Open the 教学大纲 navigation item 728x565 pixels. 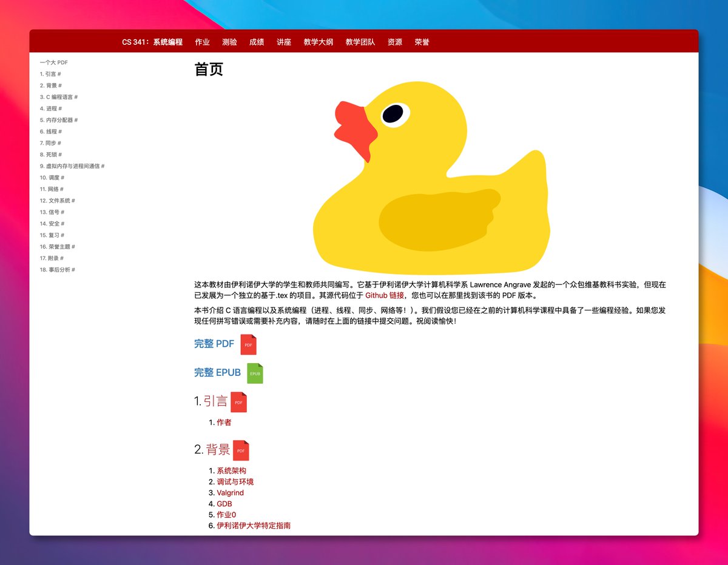[x=318, y=42]
